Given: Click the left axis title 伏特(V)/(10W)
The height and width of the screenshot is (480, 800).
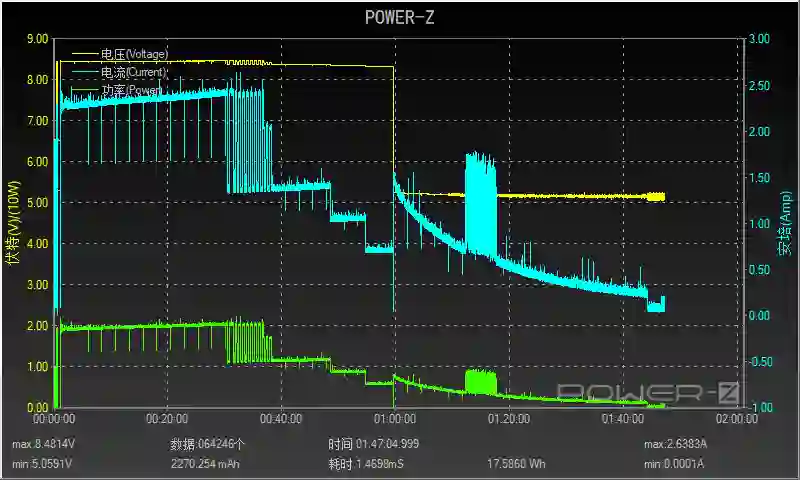Looking at the screenshot, I should tap(14, 222).
